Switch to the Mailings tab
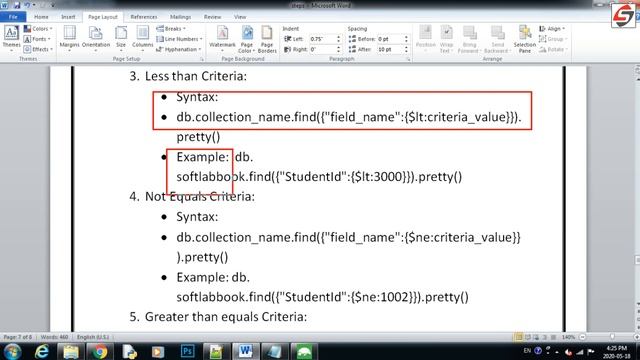The height and width of the screenshot is (360, 640). 180,17
